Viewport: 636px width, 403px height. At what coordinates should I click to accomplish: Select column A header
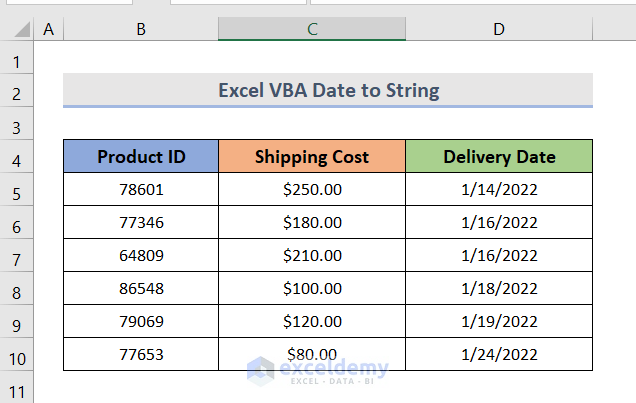point(47,30)
